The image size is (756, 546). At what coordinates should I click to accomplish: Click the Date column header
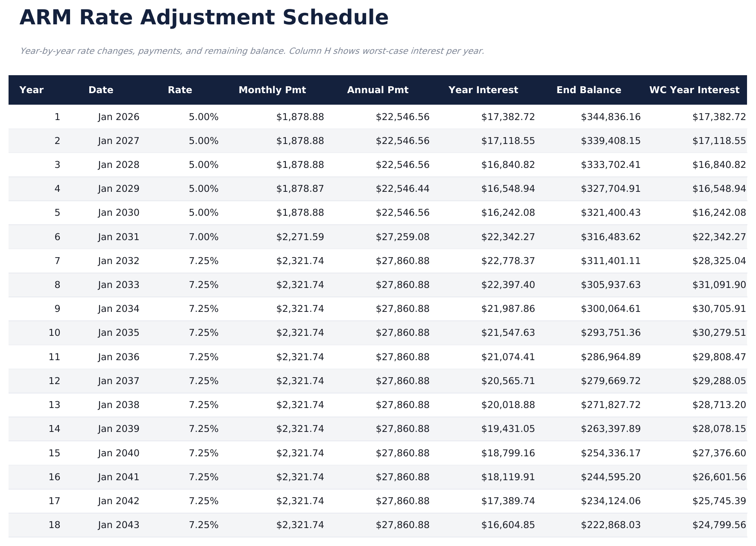click(x=101, y=90)
